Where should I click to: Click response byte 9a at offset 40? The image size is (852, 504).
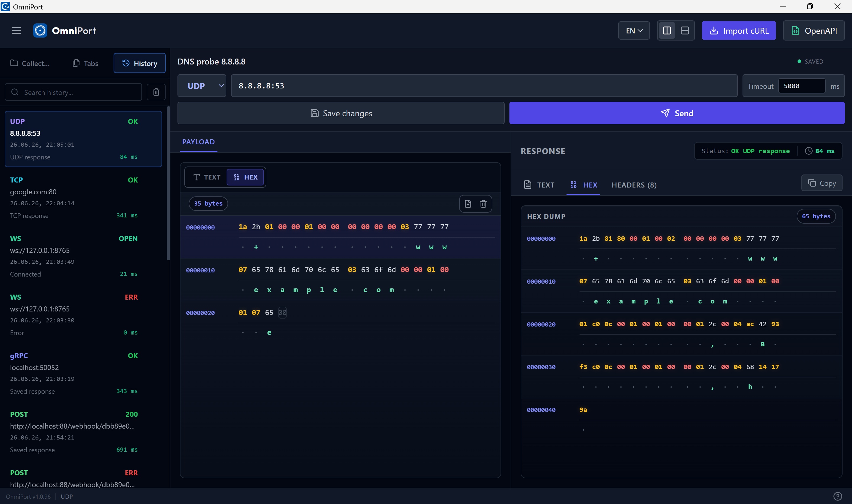click(583, 410)
